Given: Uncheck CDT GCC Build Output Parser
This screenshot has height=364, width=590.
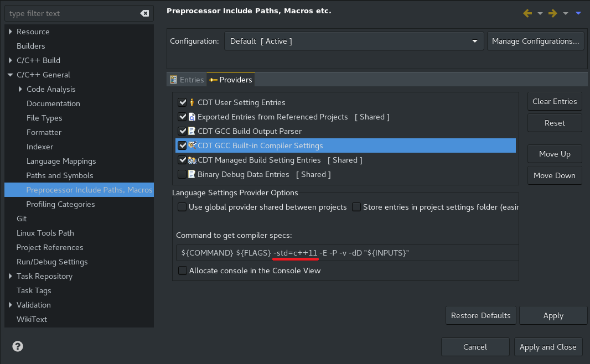Looking at the screenshot, I should click(x=182, y=131).
